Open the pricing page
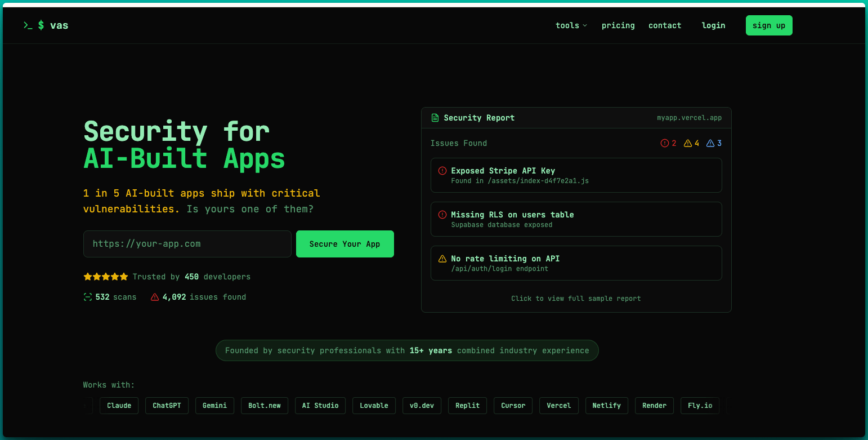 click(x=618, y=25)
